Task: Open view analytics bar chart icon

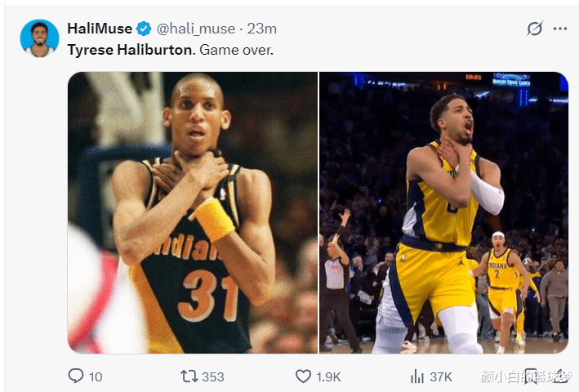Action: pyautogui.click(x=417, y=376)
